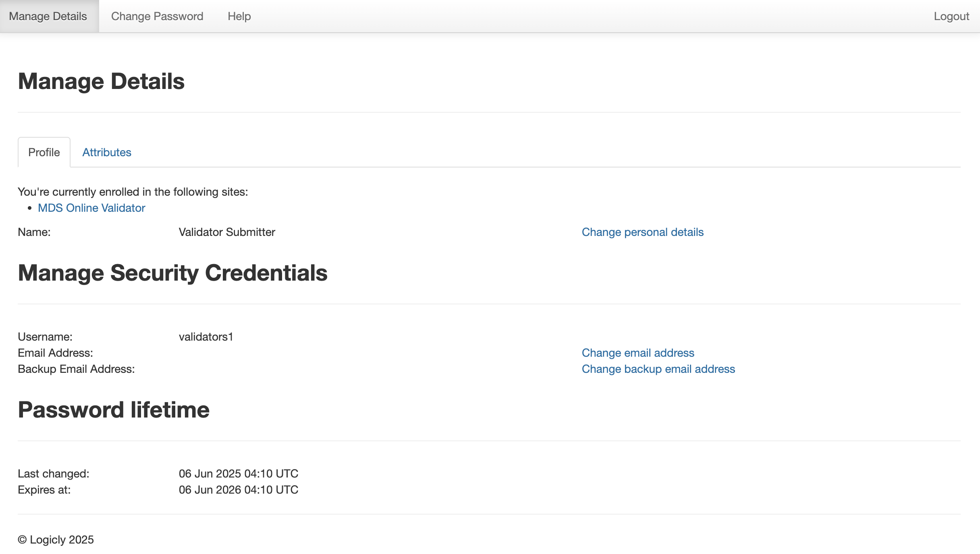Go to Change Password in the top navigation
Screen dimensions: 980x554
pos(157,16)
